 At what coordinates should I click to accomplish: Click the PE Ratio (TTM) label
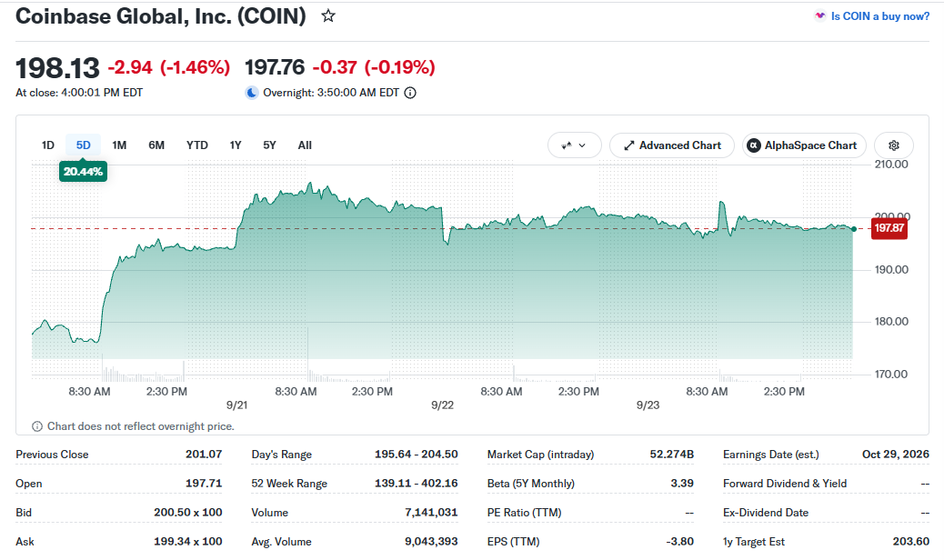pyautogui.click(x=525, y=513)
